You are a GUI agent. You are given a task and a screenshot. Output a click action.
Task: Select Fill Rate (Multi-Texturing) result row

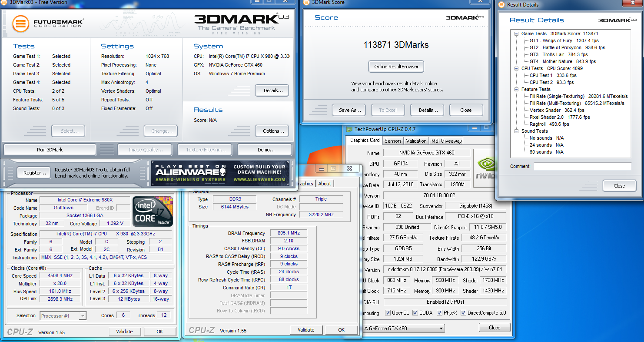pos(577,103)
